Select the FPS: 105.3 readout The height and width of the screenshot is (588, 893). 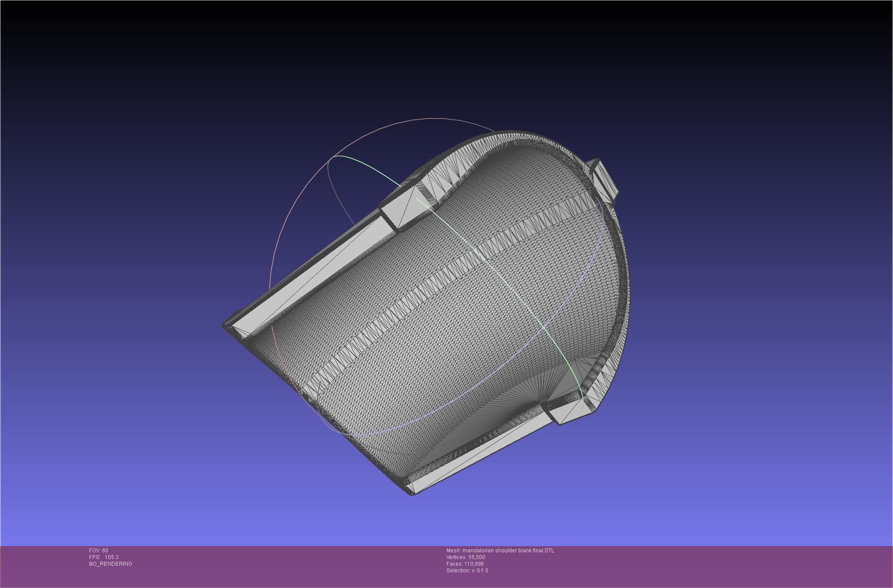pyautogui.click(x=104, y=557)
